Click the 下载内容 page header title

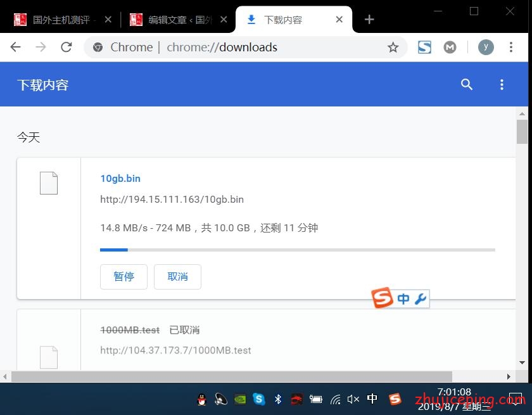pos(43,85)
